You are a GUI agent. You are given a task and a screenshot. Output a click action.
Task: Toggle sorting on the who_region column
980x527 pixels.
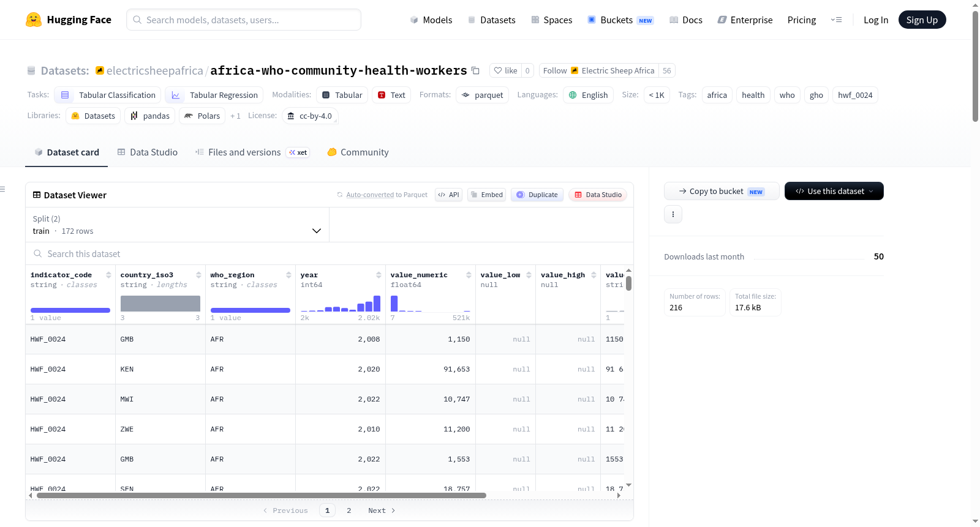(x=288, y=275)
